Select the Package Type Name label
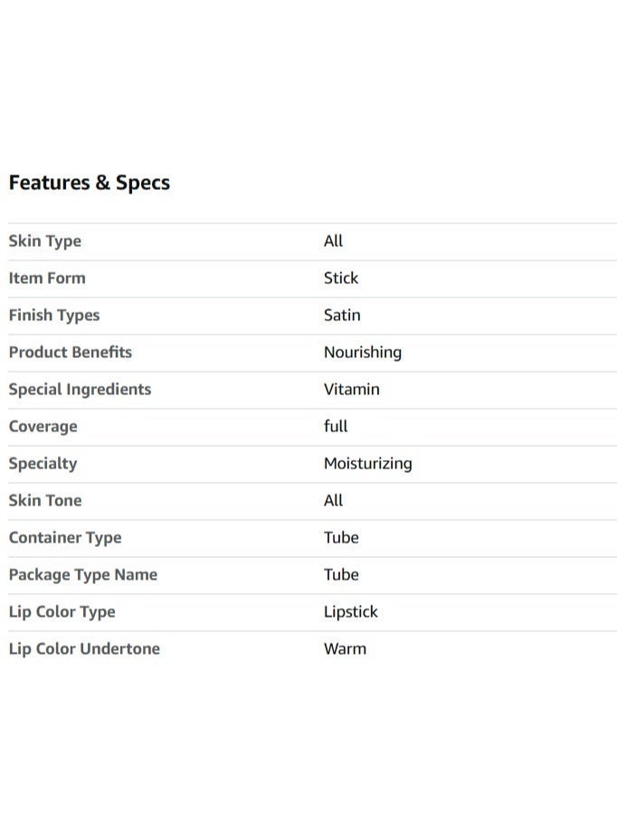This screenshot has width=617, height=840. pyautogui.click(x=83, y=575)
